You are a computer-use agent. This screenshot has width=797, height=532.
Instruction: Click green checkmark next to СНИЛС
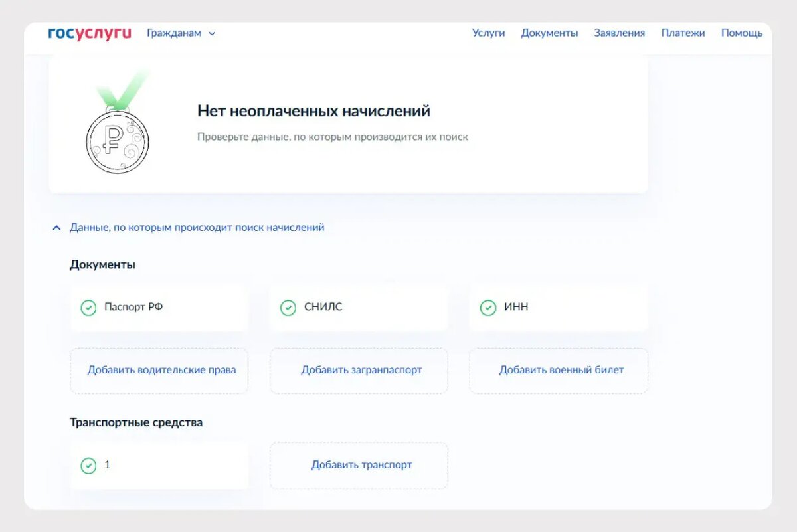click(x=288, y=308)
